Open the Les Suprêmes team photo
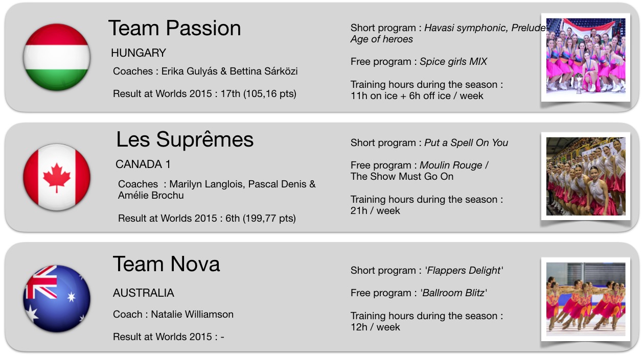 (x=586, y=176)
